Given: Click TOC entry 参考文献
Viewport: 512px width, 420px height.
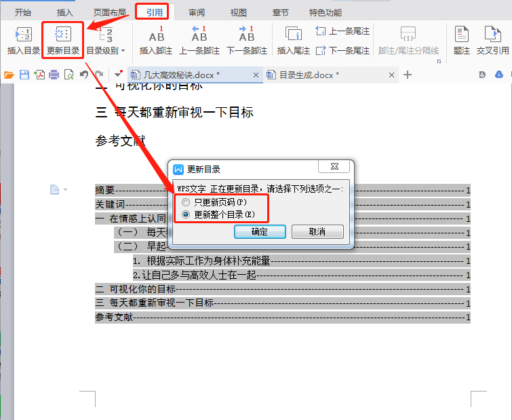Looking at the screenshot, I should click(283, 317).
